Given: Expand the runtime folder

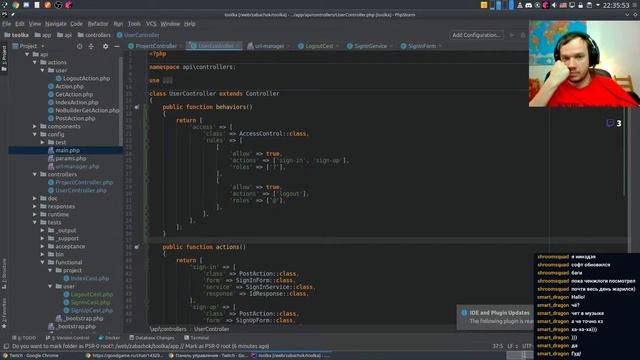Looking at the screenshot, I should pyautogui.click(x=35, y=214).
